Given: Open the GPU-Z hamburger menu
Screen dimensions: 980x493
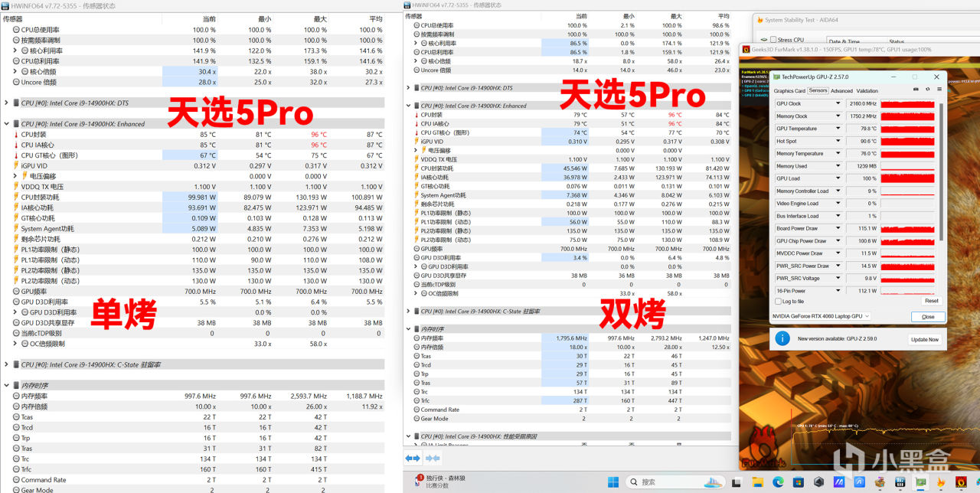Looking at the screenshot, I should [939, 90].
